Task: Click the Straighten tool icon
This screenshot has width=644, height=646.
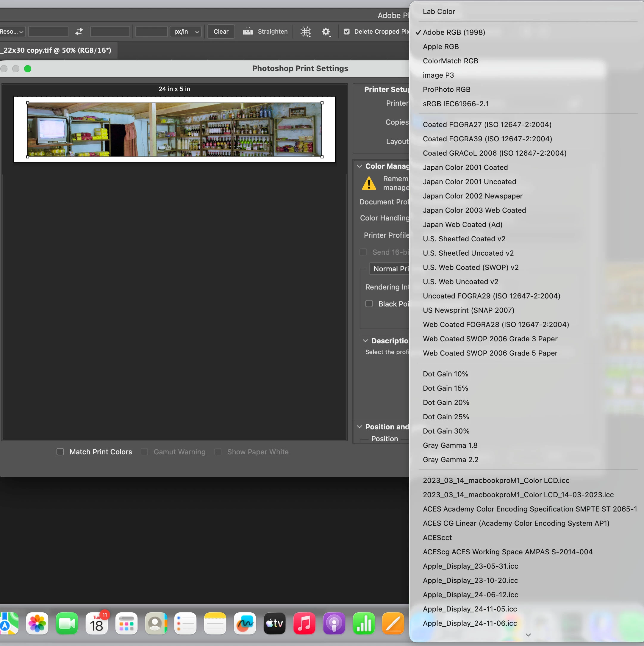Action: (248, 32)
